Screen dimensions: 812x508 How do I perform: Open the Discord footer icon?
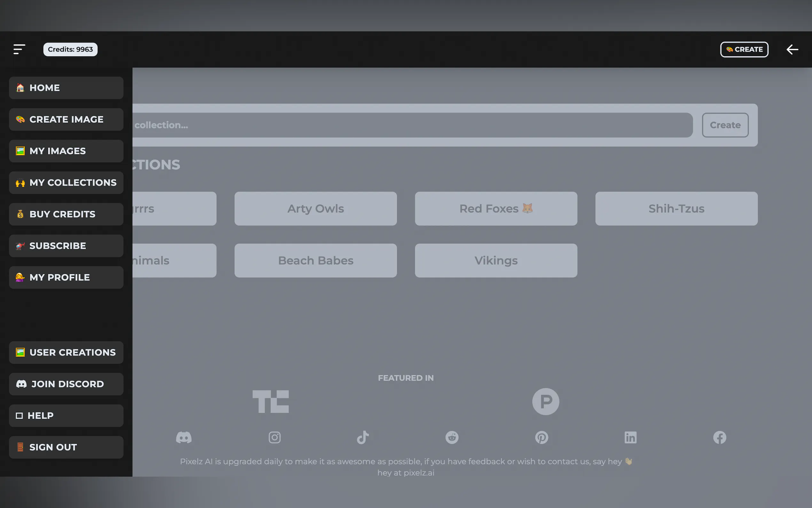[183, 437]
